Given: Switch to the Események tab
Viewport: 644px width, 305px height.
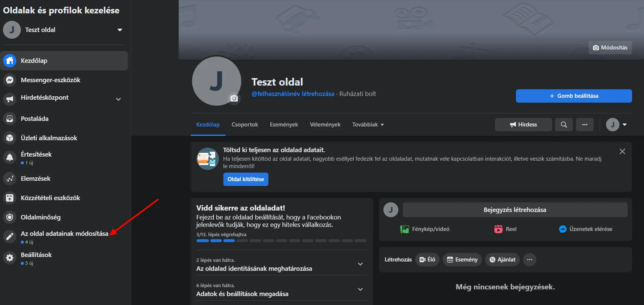Looking at the screenshot, I should (284, 125).
